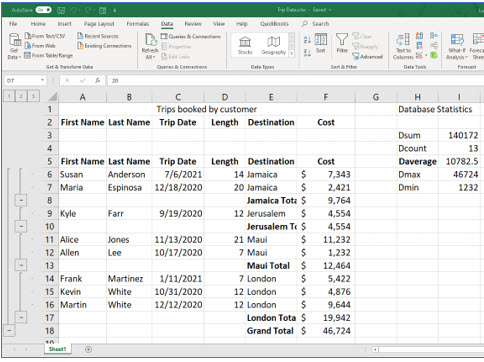
Task: Click cell with Espinosa
Action: (129, 187)
